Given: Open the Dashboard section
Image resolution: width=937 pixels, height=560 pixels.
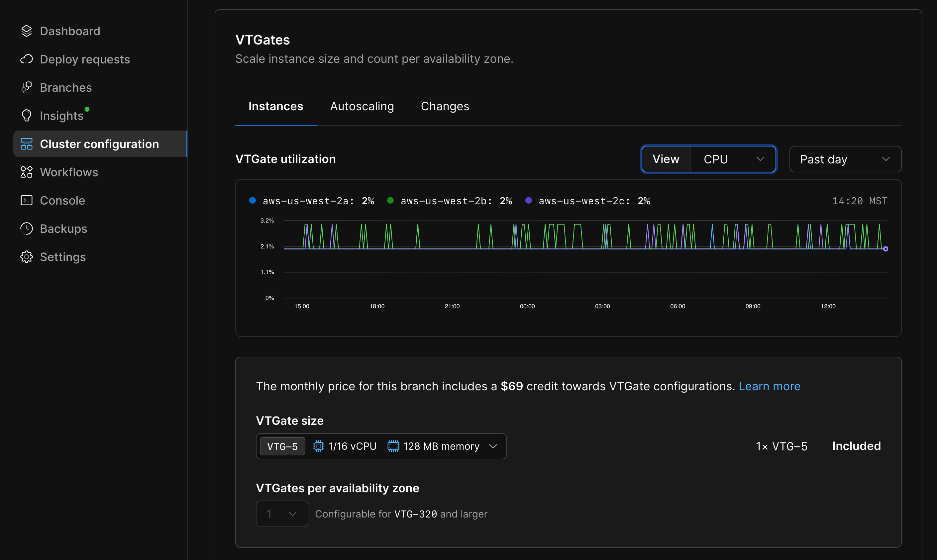Looking at the screenshot, I should coord(70,31).
